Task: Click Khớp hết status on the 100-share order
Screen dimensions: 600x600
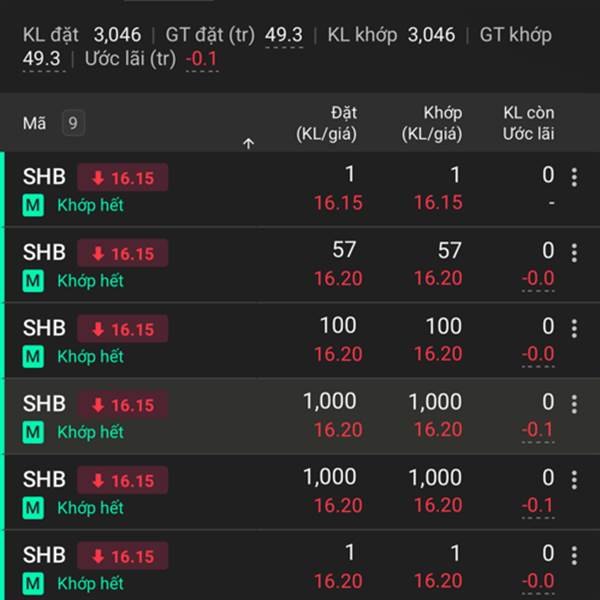Action: [90, 357]
